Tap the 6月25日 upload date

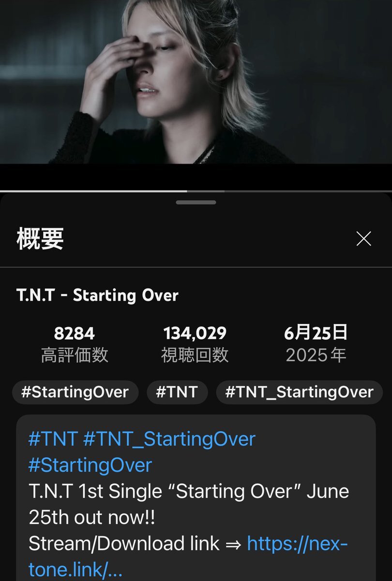pos(316,333)
